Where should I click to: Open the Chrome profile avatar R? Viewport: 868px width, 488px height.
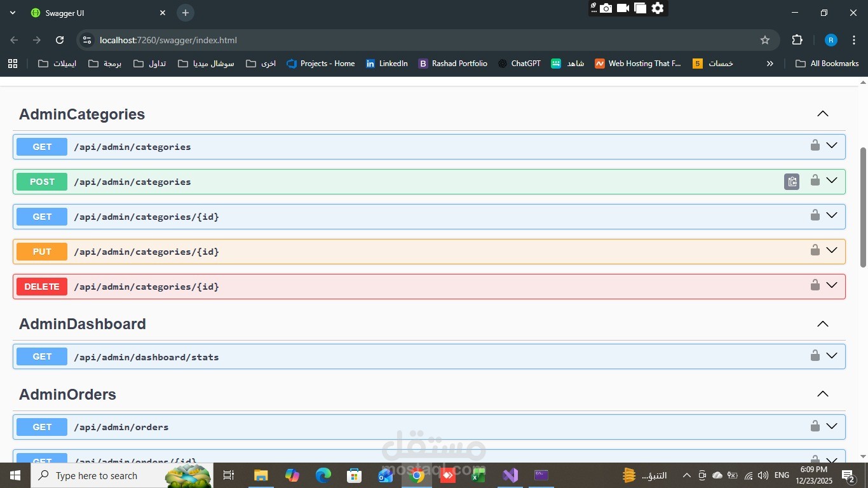(831, 40)
